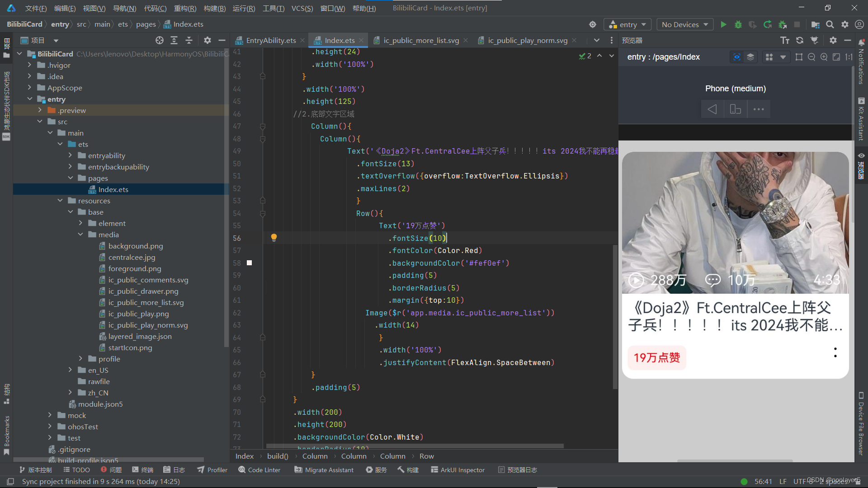The image size is (868, 488).
Task: Toggle breakpoint marker on line 58
Action: click(x=249, y=263)
